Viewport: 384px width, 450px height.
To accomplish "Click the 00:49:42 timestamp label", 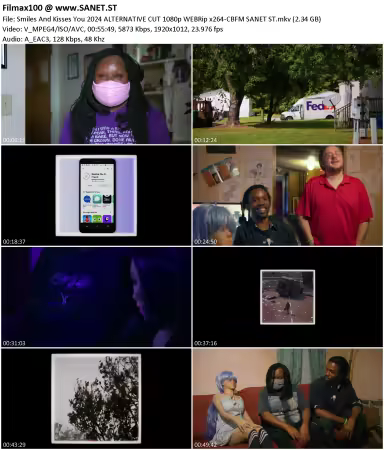I will coord(205,445).
